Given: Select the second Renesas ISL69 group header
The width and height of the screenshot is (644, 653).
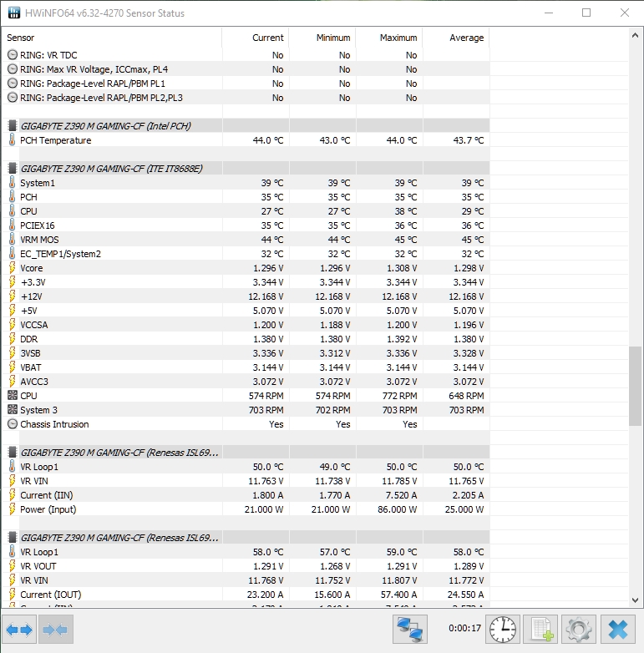Looking at the screenshot, I should point(119,538).
